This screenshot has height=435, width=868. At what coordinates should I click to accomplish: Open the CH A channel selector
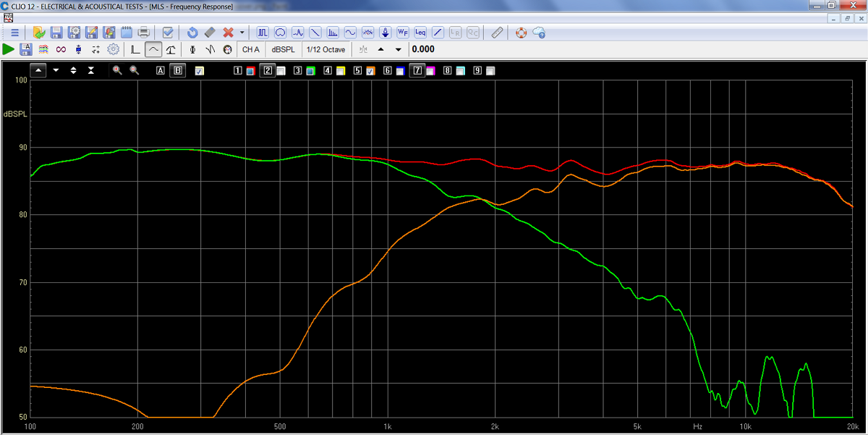[x=251, y=49]
